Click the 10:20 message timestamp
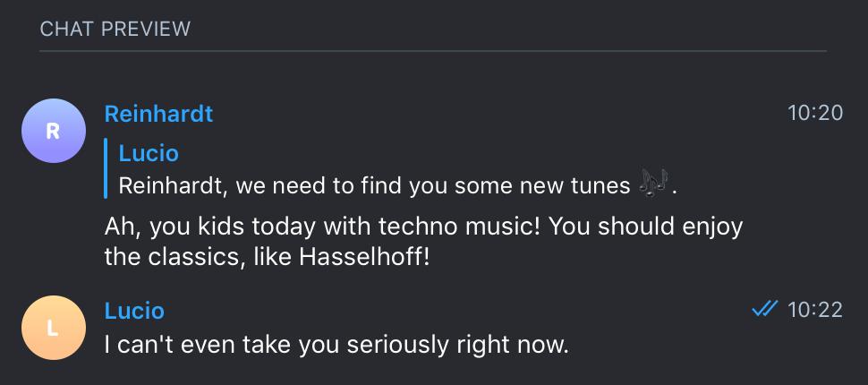The height and width of the screenshot is (385, 868). 814,113
